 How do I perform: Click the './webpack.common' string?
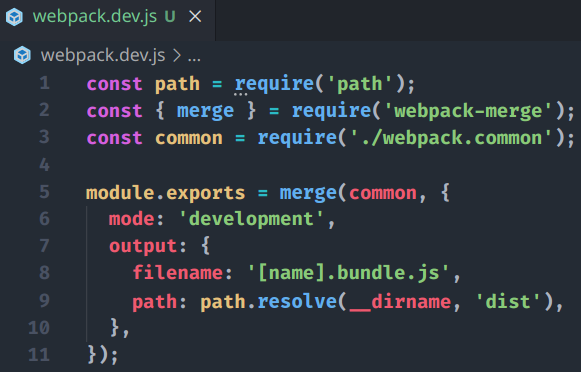451,138
